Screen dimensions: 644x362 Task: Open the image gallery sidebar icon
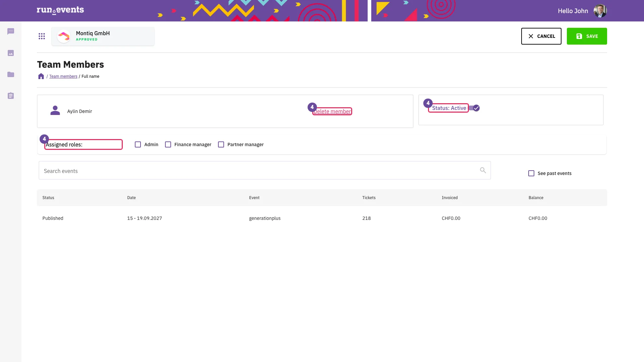coord(11,53)
